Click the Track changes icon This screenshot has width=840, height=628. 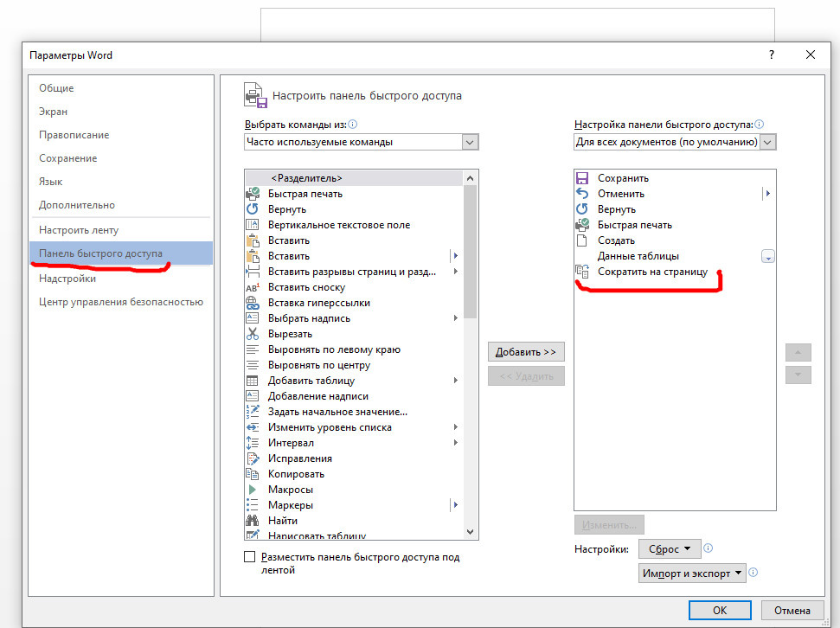point(253,458)
